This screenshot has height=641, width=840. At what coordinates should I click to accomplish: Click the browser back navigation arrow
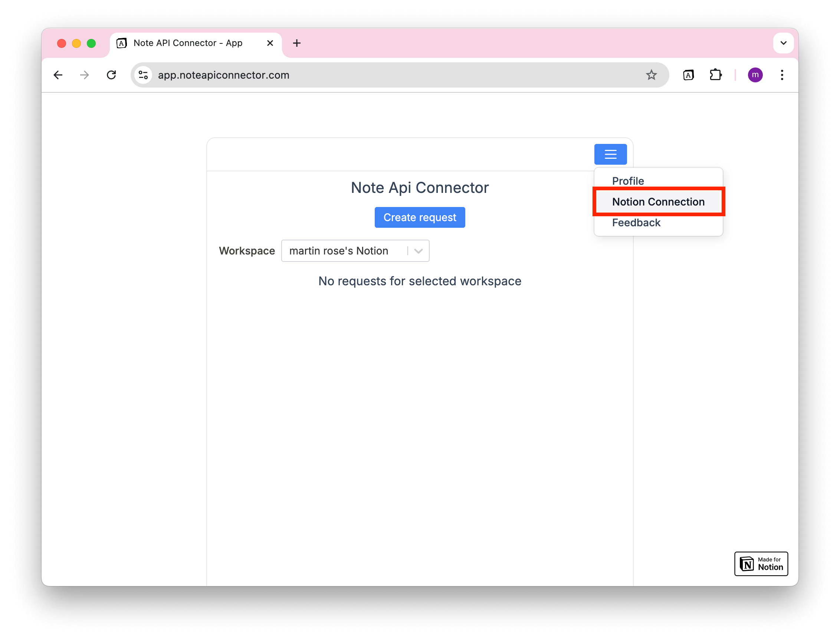pos(57,75)
